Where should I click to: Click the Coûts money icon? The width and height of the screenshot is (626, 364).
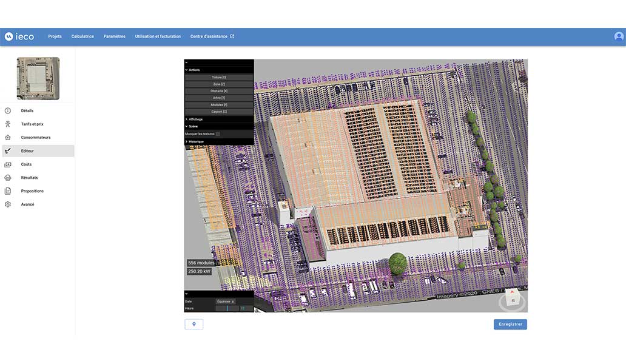pyautogui.click(x=8, y=164)
